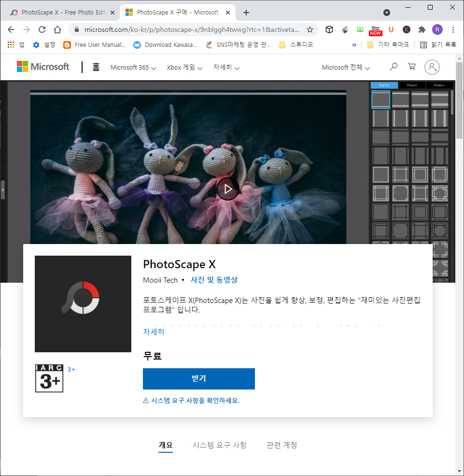The image size is (464, 476).
Task: Close the PhotoScape X 구매 tab
Action: [228, 13]
